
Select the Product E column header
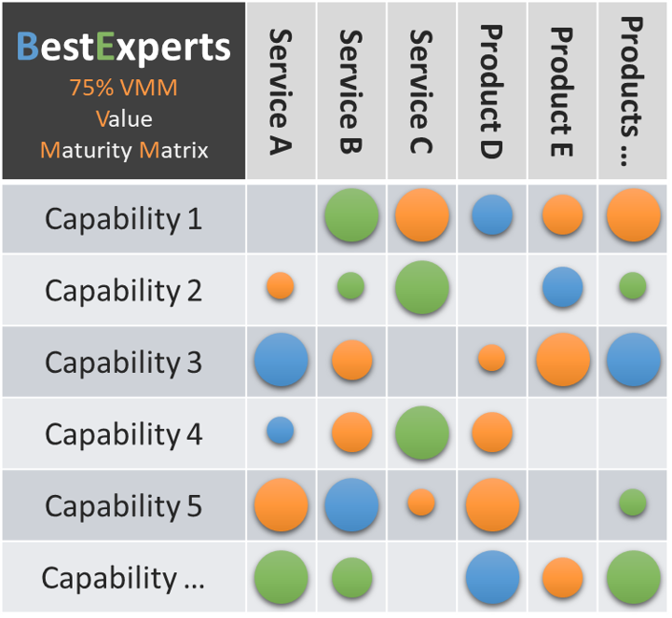tap(563, 90)
